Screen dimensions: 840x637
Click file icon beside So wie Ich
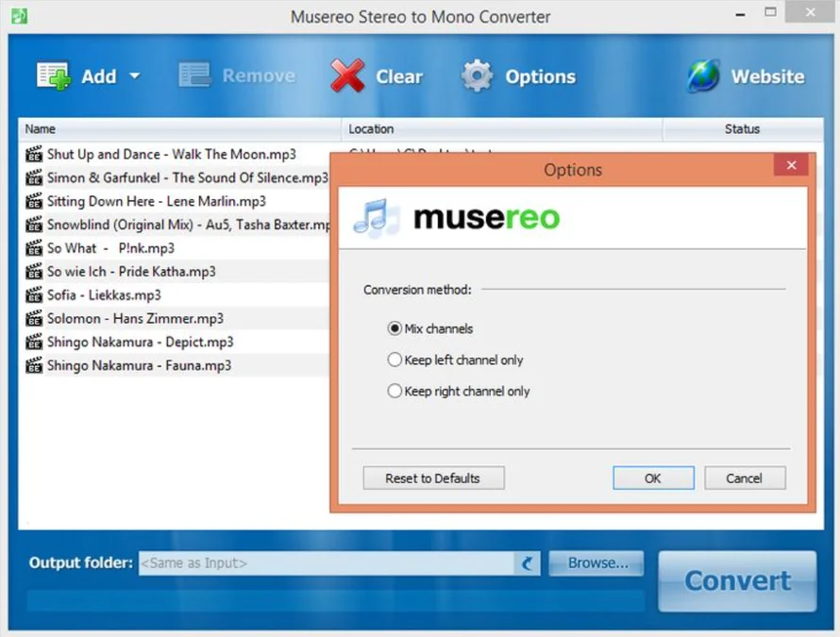[34, 272]
